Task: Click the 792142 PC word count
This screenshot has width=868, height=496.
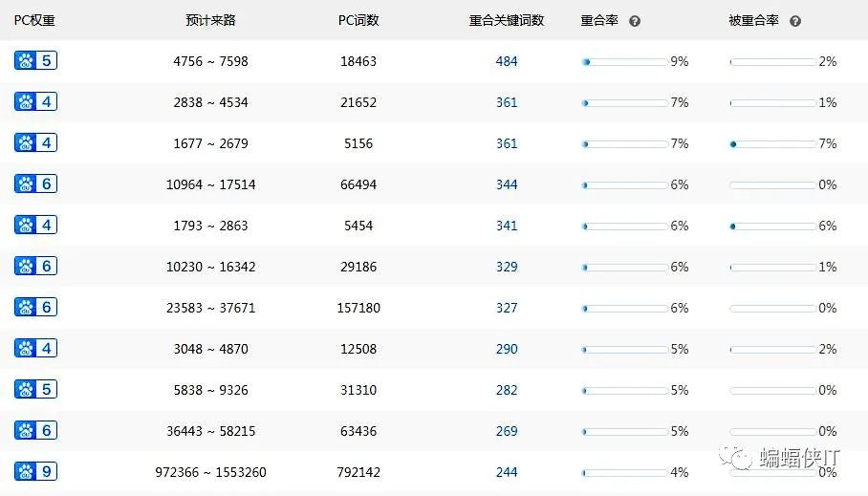Action: click(358, 472)
